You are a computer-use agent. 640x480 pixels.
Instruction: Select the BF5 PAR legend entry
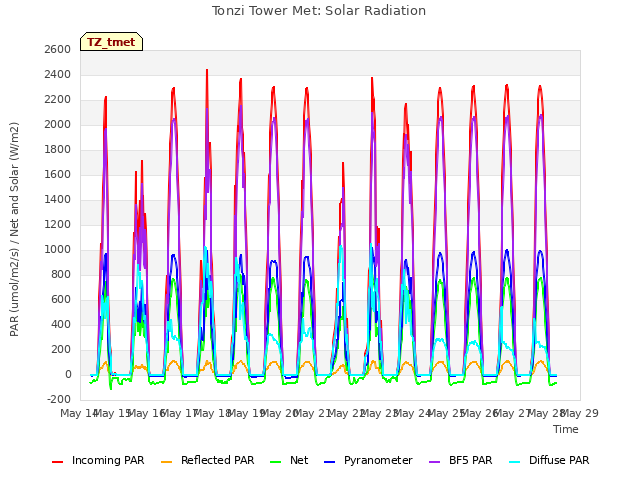pos(461,460)
